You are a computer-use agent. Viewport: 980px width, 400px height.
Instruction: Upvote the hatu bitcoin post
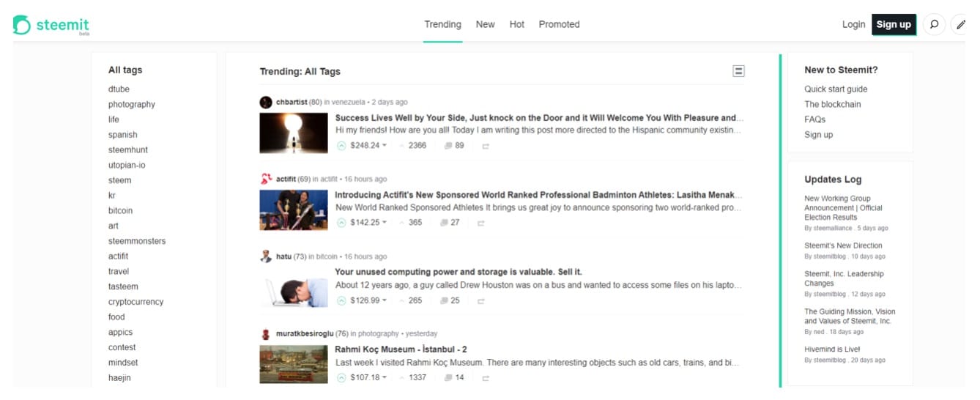(341, 301)
